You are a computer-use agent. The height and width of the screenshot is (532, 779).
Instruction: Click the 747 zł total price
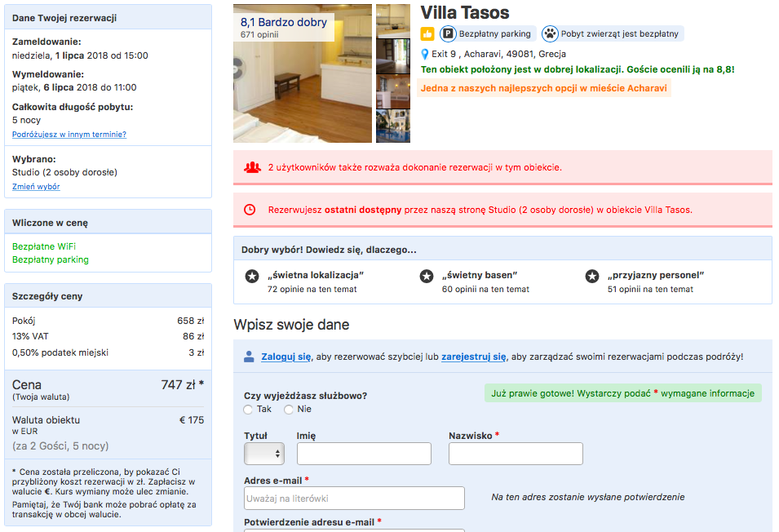point(183,384)
